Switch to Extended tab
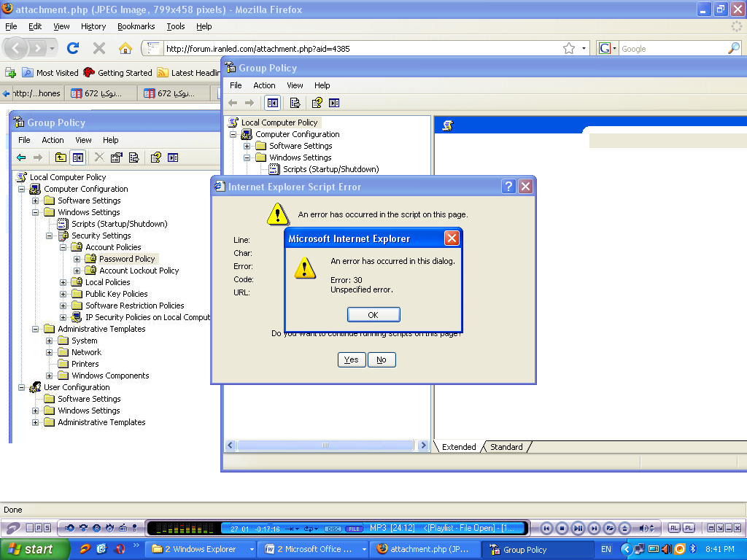 (459, 447)
